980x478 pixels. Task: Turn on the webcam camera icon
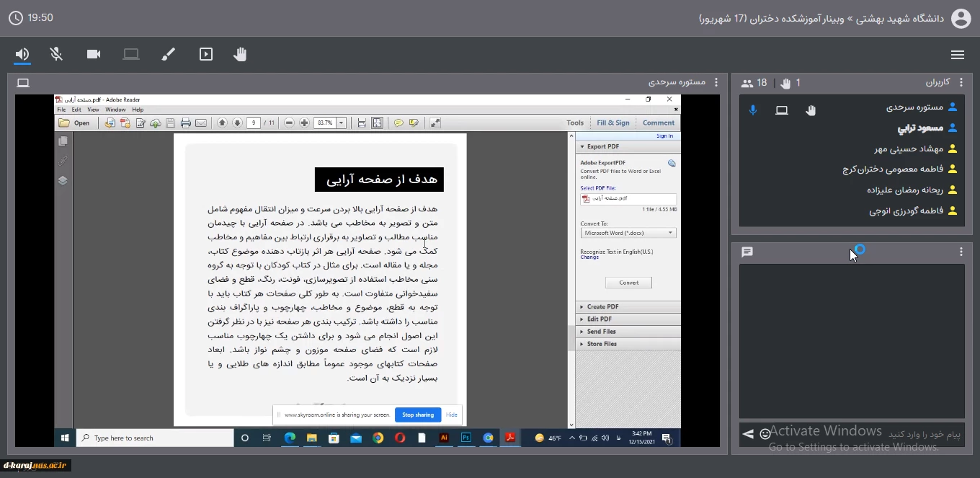point(94,54)
